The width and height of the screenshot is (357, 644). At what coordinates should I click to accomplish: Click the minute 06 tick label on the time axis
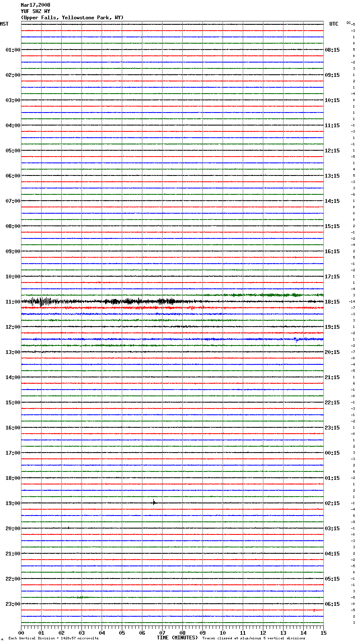(142, 633)
